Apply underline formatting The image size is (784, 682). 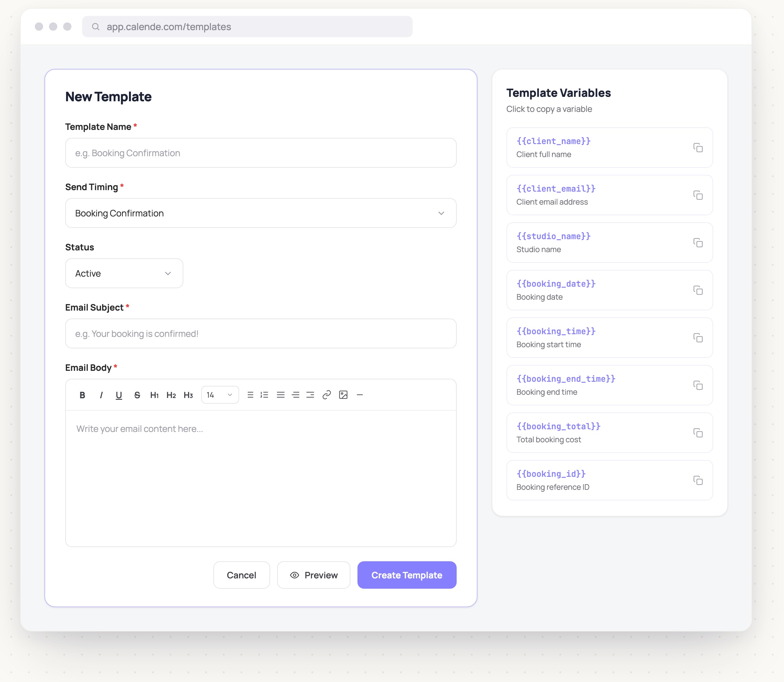119,395
